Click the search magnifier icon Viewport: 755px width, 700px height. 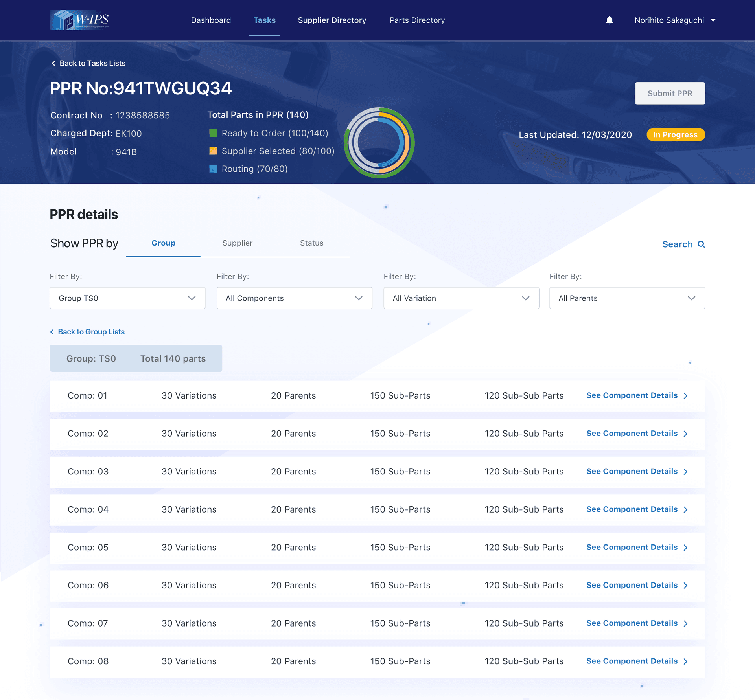pyautogui.click(x=701, y=244)
